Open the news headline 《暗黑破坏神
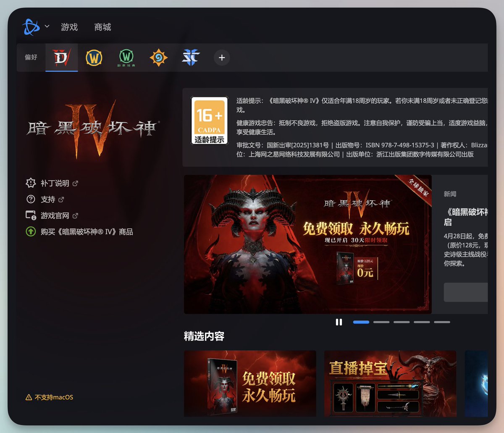The width and height of the screenshot is (504, 433). click(x=466, y=217)
